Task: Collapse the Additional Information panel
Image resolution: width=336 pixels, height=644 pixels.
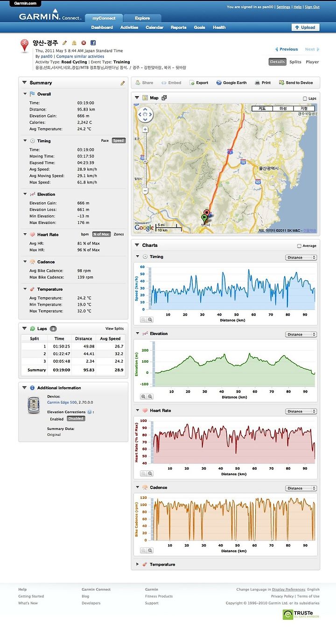Action: click(24, 388)
